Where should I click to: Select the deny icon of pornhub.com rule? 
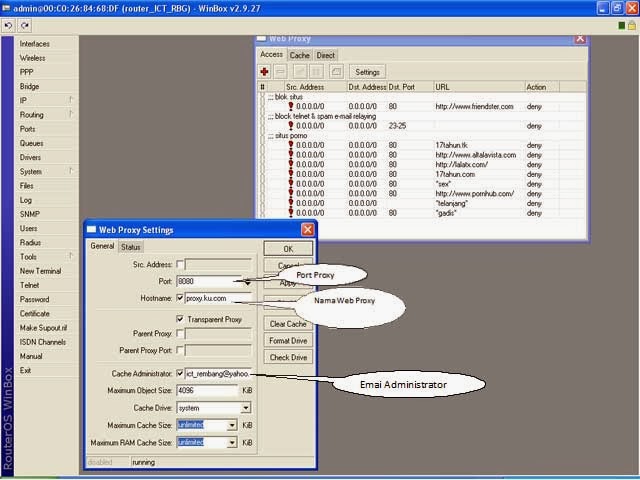tap(291, 193)
